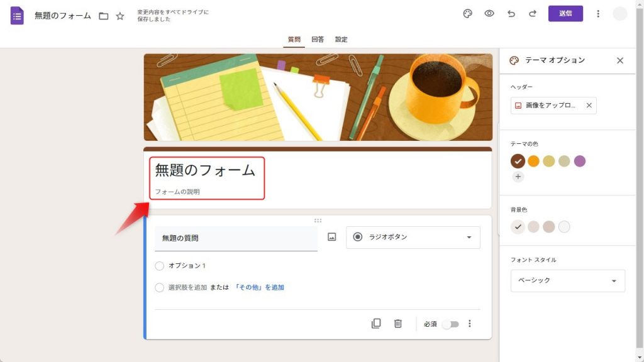
Task: Click the 送信 button
Action: (565, 14)
